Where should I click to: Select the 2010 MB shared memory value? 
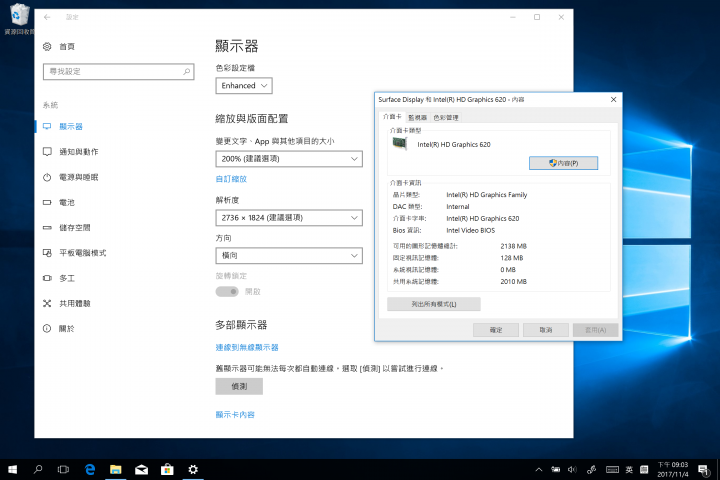pyautogui.click(x=513, y=282)
